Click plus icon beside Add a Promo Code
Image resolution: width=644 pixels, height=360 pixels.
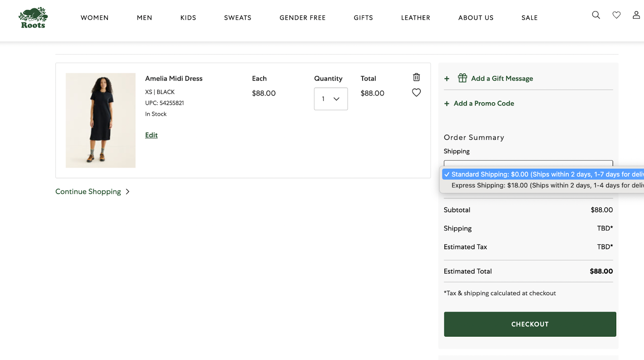pos(446,104)
